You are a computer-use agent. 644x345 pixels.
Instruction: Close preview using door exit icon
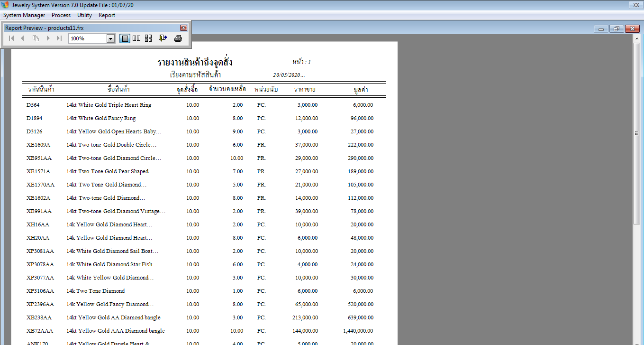click(x=163, y=38)
